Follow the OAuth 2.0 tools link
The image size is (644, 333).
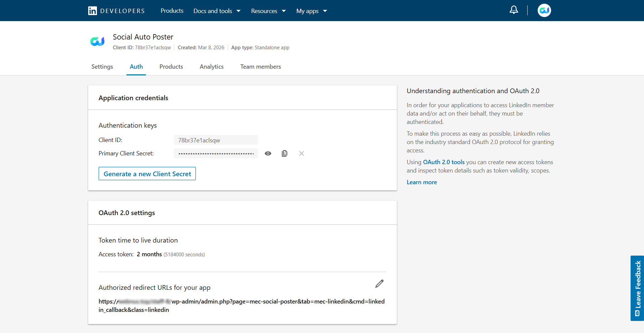(443, 162)
